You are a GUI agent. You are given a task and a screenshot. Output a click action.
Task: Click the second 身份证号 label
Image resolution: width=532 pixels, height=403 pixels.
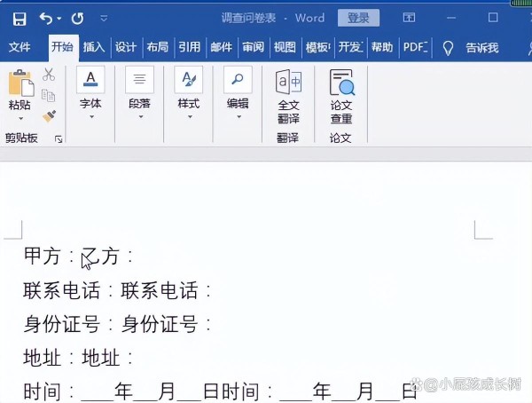[159, 324]
